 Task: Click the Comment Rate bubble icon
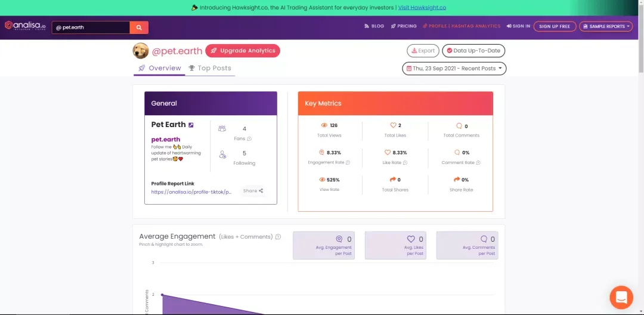(457, 152)
